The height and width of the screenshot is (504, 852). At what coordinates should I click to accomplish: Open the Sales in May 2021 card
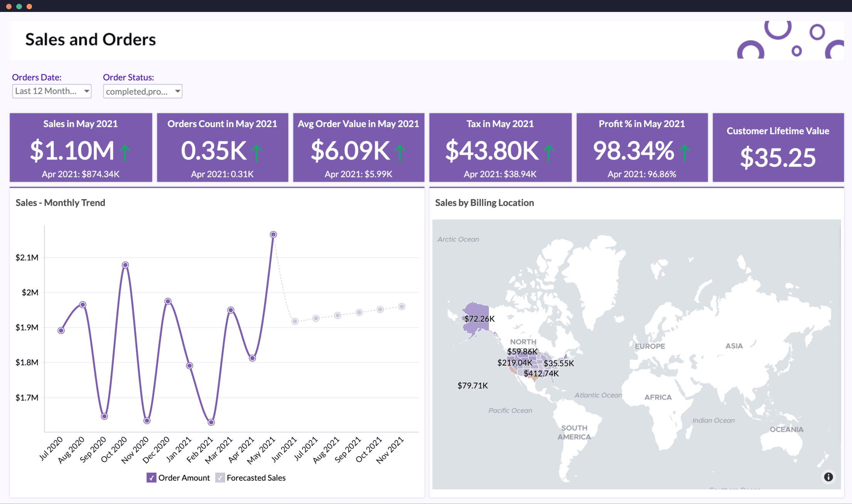(x=81, y=147)
